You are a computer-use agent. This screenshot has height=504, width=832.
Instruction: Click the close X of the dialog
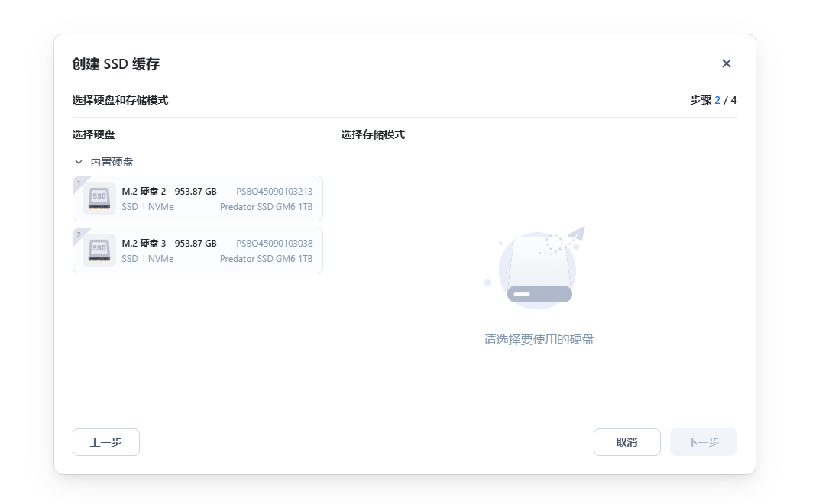(727, 63)
